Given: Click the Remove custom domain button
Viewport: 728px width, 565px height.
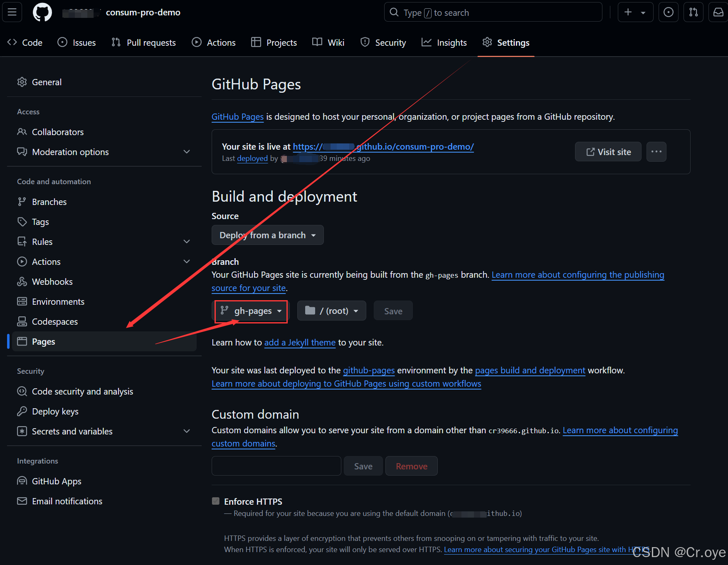Looking at the screenshot, I should coord(412,466).
